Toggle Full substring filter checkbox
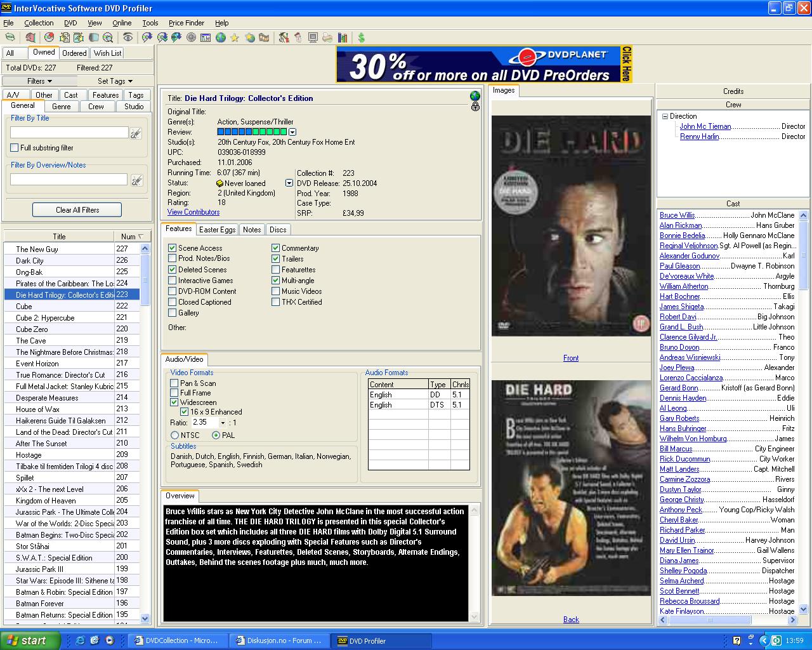The width and height of the screenshot is (812, 650). tap(15, 148)
